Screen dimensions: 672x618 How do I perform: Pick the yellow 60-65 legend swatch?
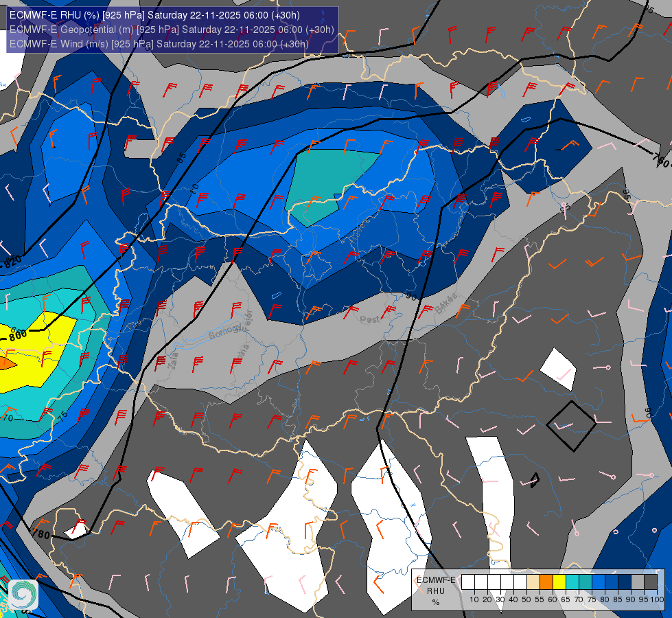pyautogui.click(x=559, y=582)
